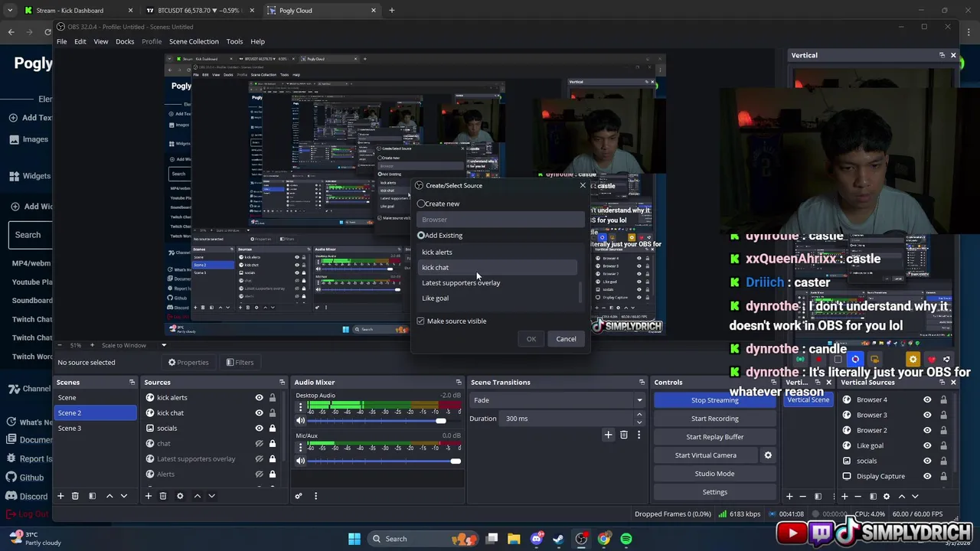Move vertical source up arrow
This screenshot has width=980, height=551.
click(x=900, y=496)
